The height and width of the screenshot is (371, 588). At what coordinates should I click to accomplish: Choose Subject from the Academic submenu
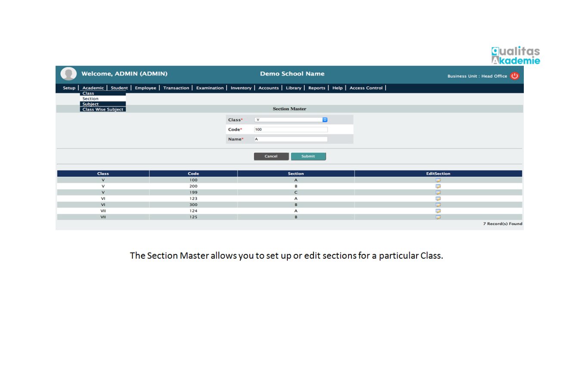pos(103,104)
